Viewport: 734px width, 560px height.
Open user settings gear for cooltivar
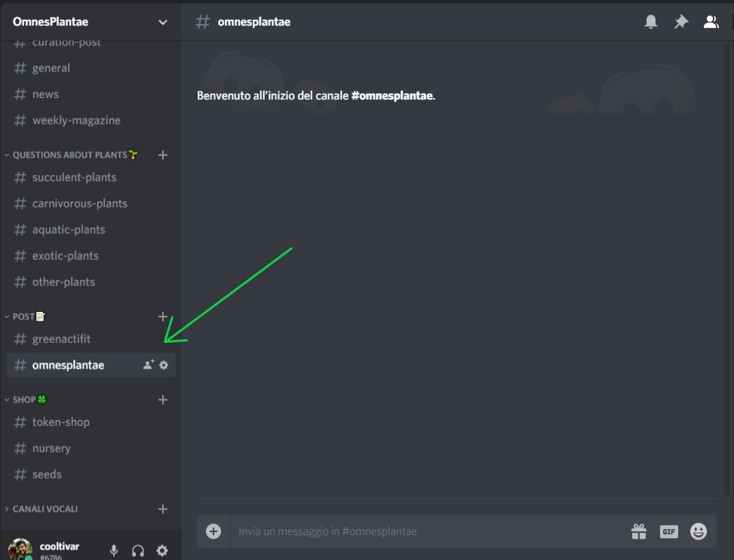[x=162, y=551]
